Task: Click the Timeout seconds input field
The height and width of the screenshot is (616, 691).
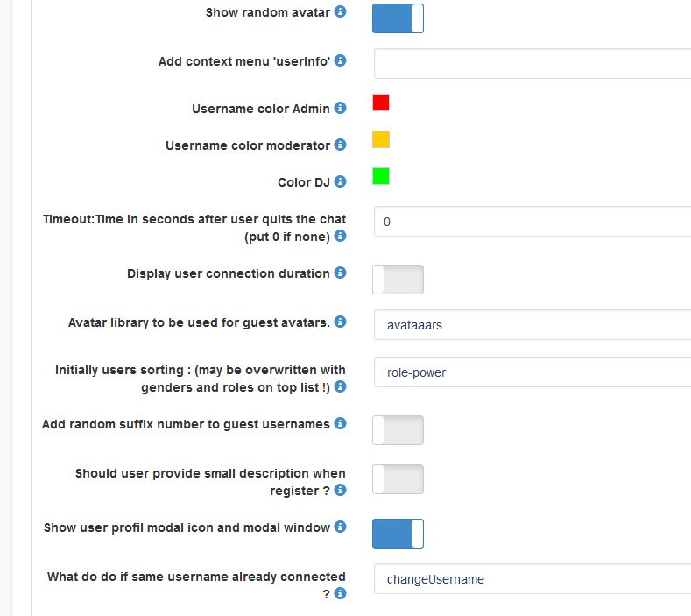Action: click(x=532, y=222)
